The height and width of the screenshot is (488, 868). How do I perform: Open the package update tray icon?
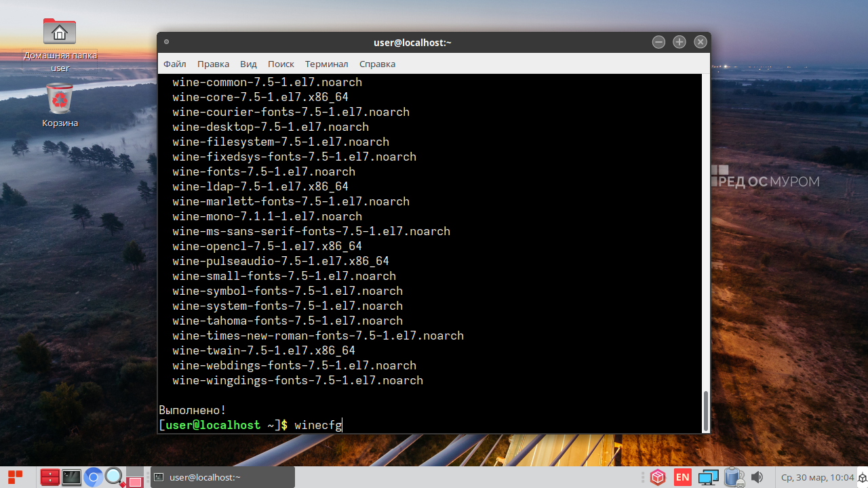[657, 477]
